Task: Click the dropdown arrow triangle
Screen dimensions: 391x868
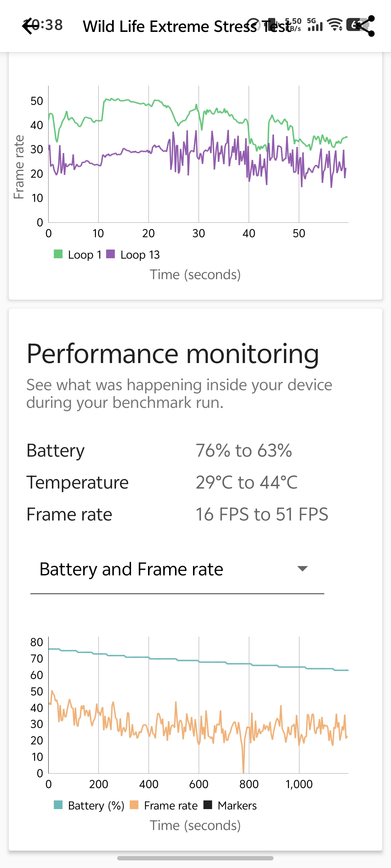Action: [x=302, y=569]
